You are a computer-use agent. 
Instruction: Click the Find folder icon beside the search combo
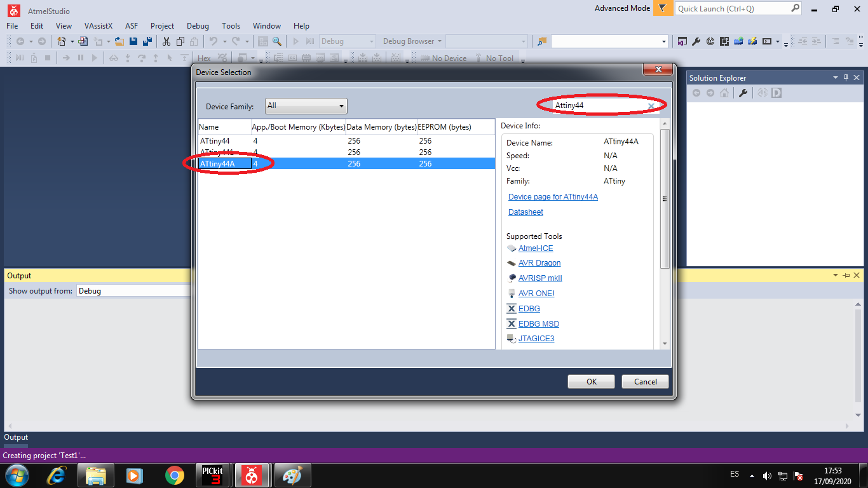click(x=541, y=41)
